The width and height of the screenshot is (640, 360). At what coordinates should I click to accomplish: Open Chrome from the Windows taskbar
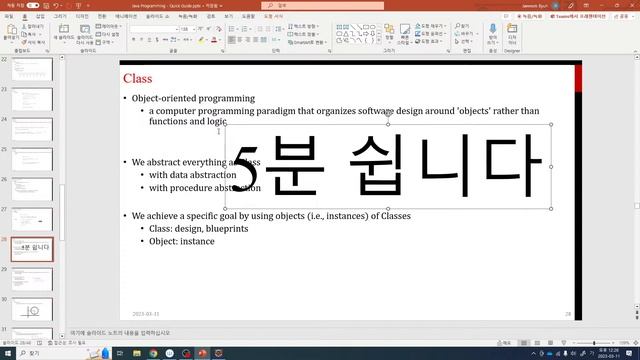(153, 353)
